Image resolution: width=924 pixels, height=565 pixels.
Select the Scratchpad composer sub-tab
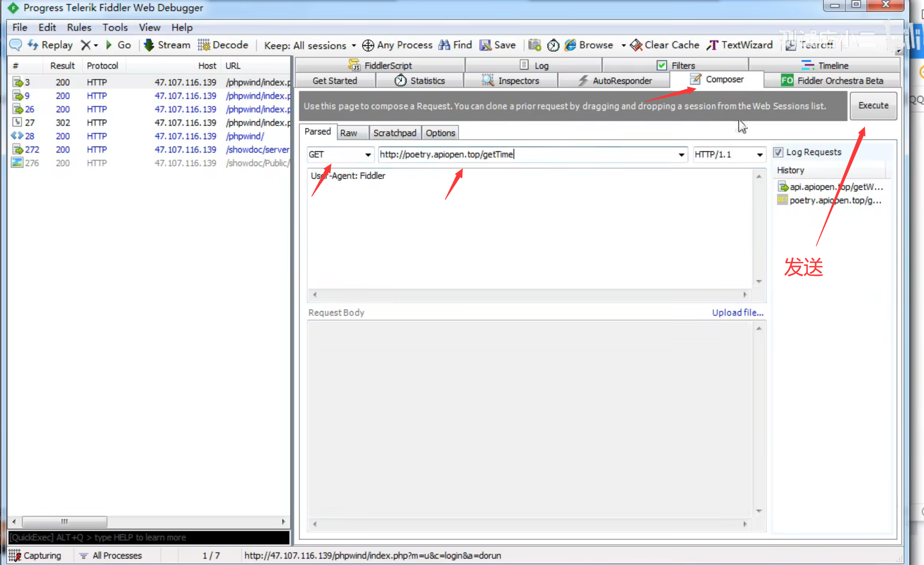[x=395, y=133]
